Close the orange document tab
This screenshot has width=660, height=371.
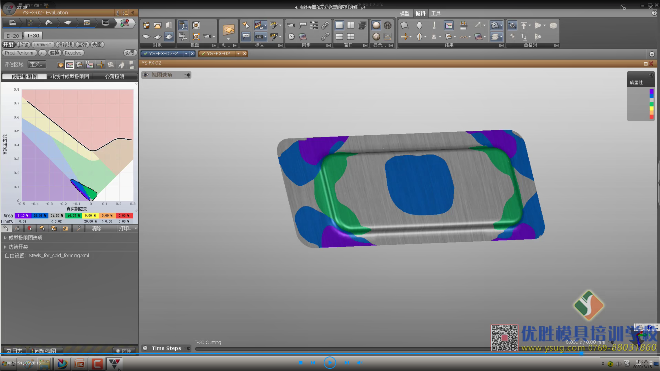pyautogui.click(x=245, y=53)
